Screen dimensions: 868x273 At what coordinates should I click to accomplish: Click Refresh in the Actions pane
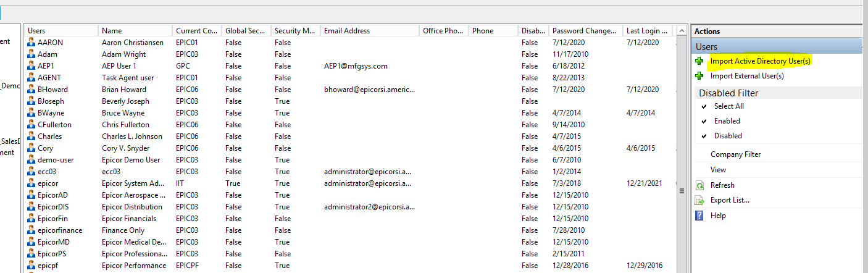(722, 185)
